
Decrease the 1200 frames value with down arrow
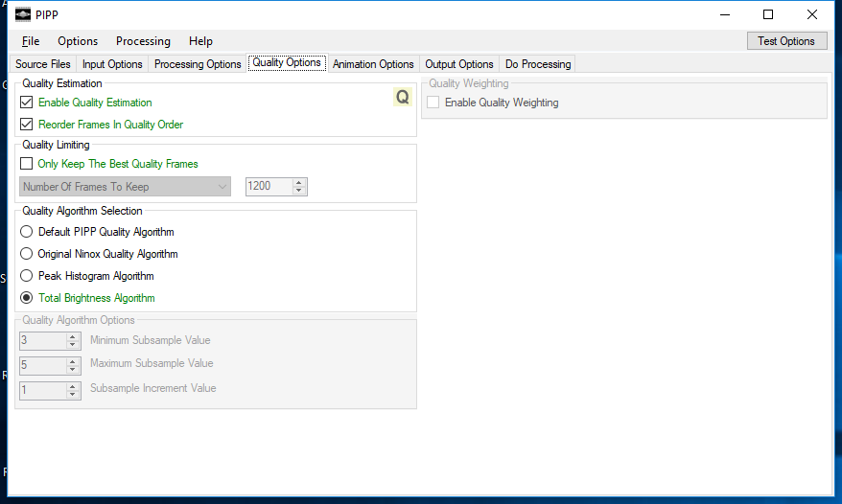[x=299, y=190]
